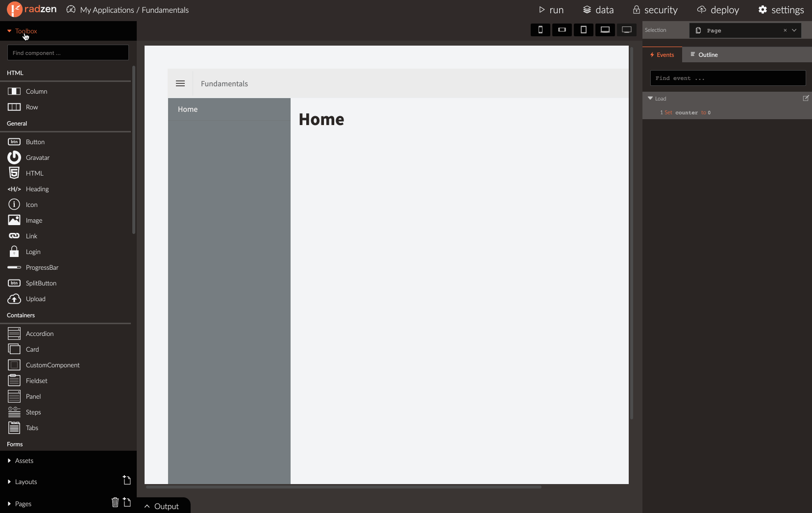Open the Selection Page dropdown arrow
This screenshot has width=812, height=513.
click(x=794, y=30)
